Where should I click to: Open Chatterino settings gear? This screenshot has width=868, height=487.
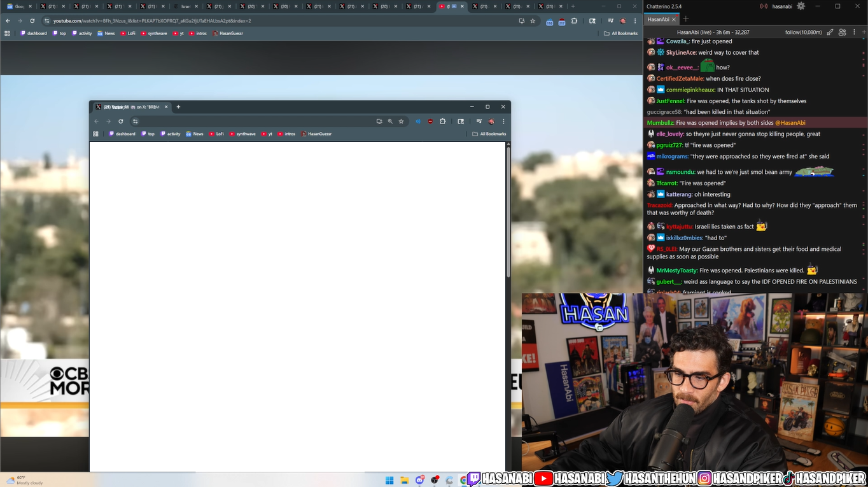pyautogui.click(x=801, y=6)
